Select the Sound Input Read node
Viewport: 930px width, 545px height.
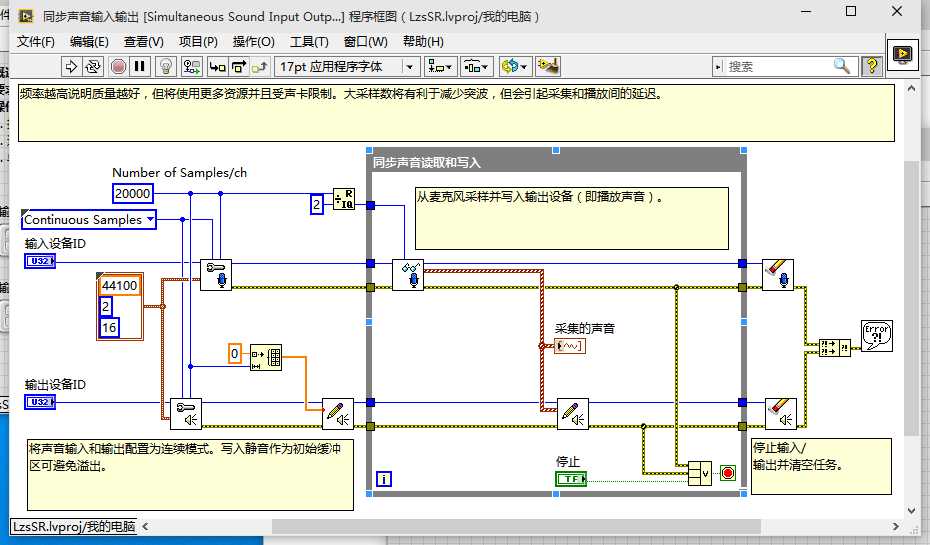click(x=408, y=275)
